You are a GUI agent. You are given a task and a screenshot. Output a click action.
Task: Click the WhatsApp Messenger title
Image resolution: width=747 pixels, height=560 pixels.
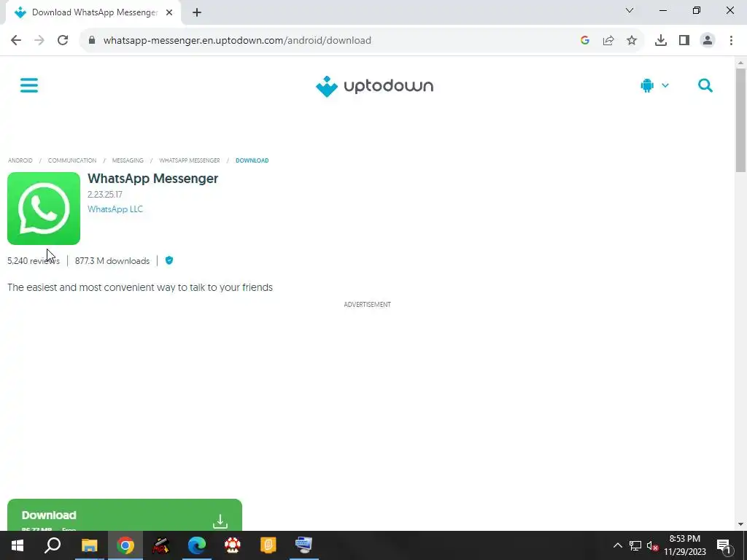[153, 179]
